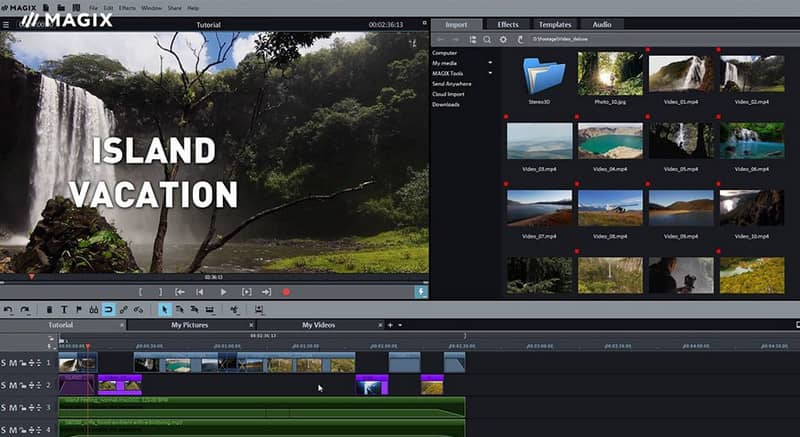Click the link objects chain icon
This screenshot has height=437, width=800.
(123, 310)
